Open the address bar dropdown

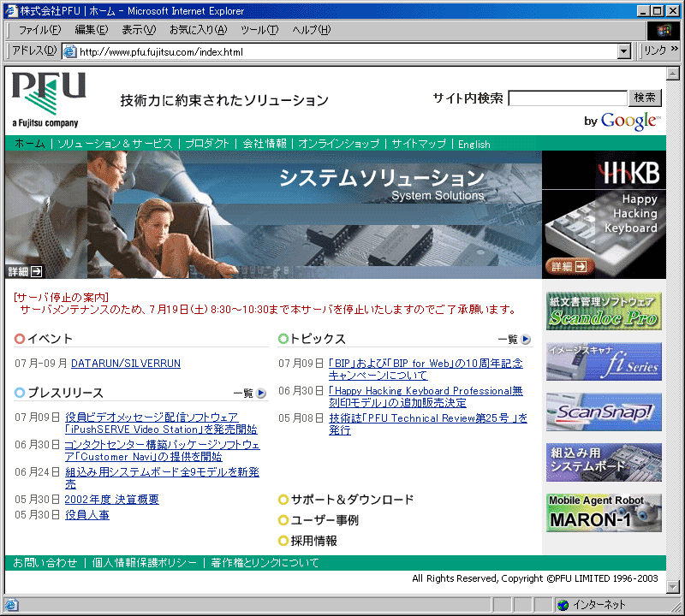tap(624, 52)
